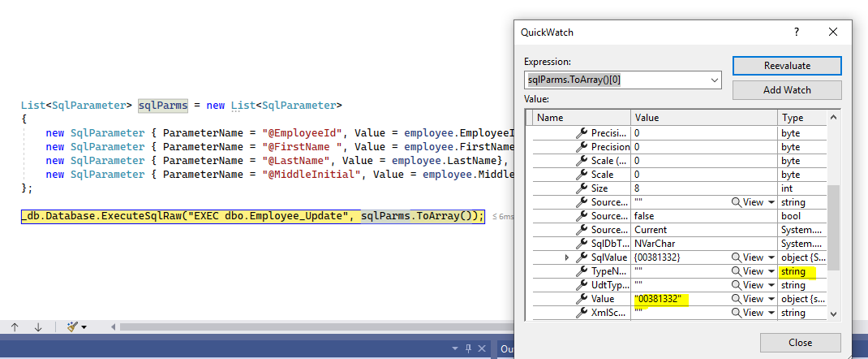The width and height of the screenshot is (868, 359).
Task: Open visualizer dropdown arrow on UdtTyp... row
Action: click(771, 285)
